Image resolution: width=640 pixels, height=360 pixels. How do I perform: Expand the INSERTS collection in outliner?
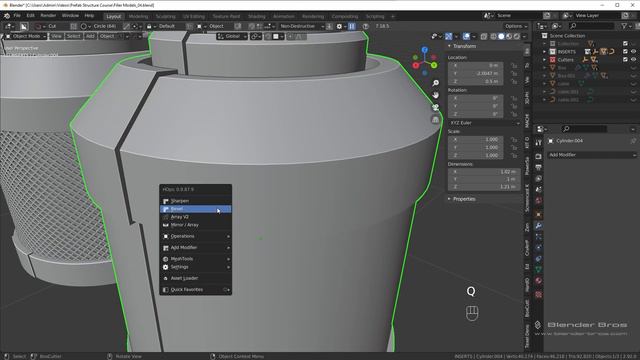point(544,52)
